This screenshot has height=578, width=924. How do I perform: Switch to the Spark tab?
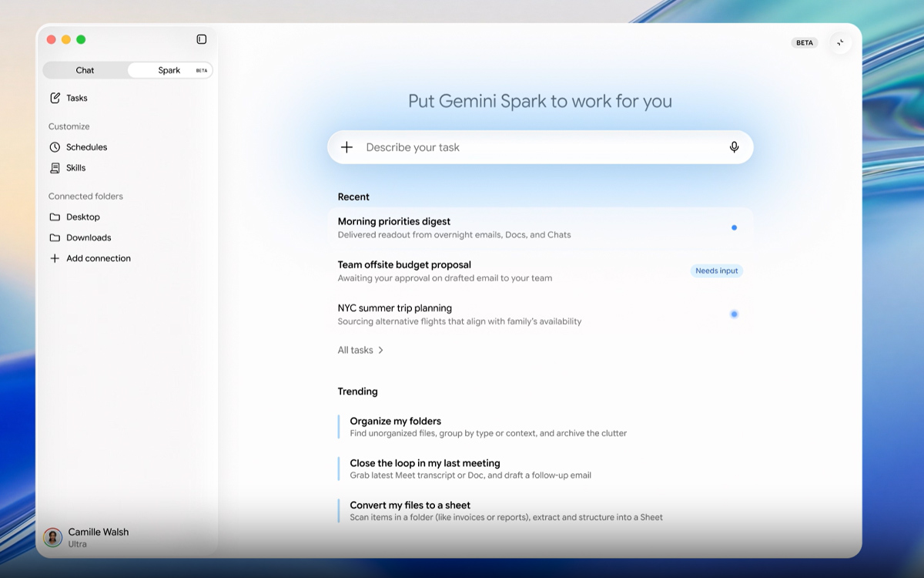point(170,70)
